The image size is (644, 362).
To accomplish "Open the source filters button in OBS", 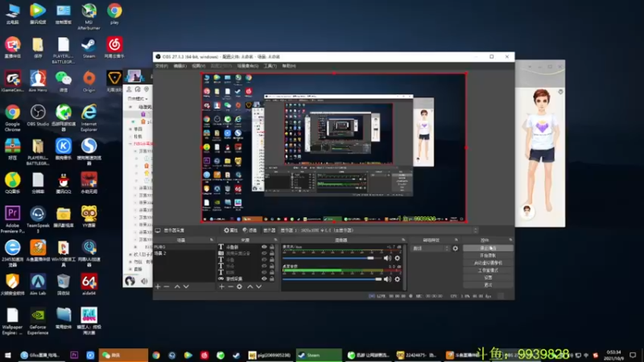I will (250, 230).
